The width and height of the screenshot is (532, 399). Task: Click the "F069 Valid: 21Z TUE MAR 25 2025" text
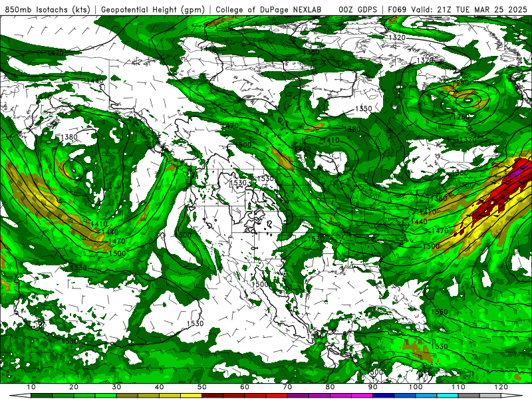[458, 9]
